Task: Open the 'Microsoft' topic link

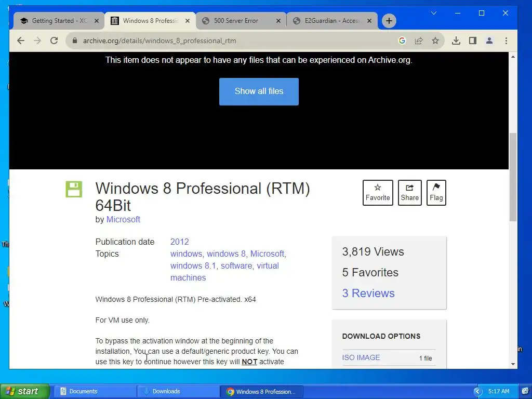Action: (267, 254)
